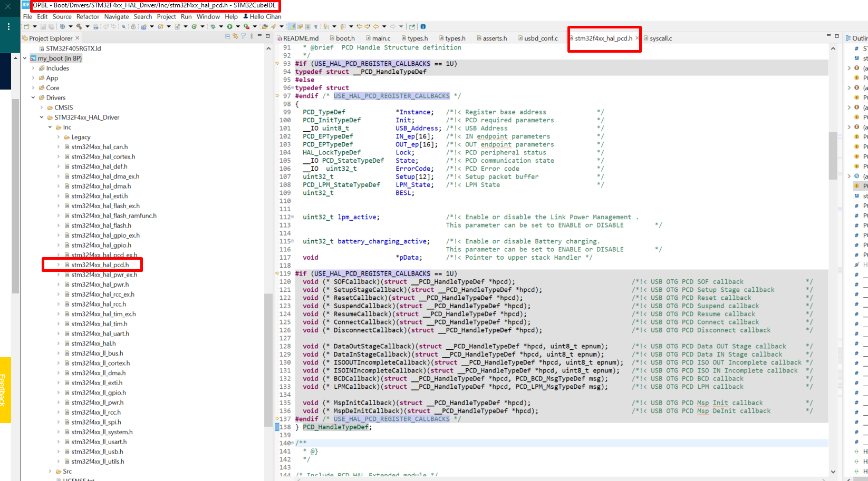Open the Run button dropdown arrow
The width and height of the screenshot is (868, 481).
pos(238,26)
